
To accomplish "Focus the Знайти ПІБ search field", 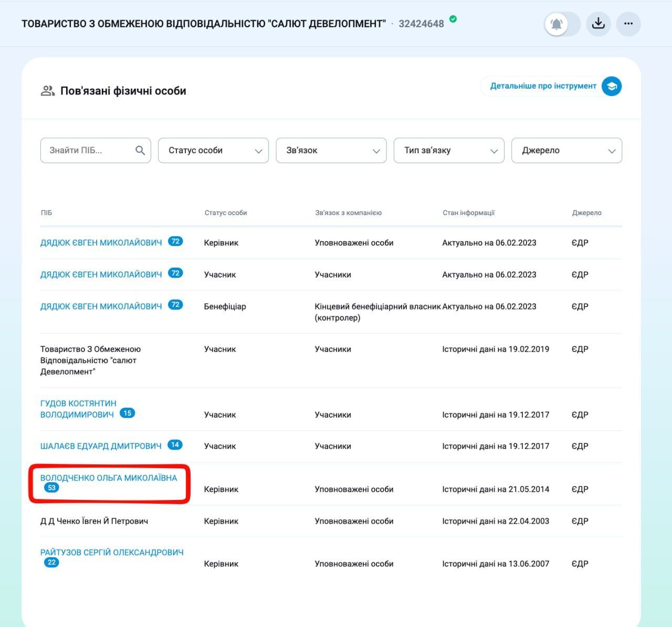I will [96, 151].
